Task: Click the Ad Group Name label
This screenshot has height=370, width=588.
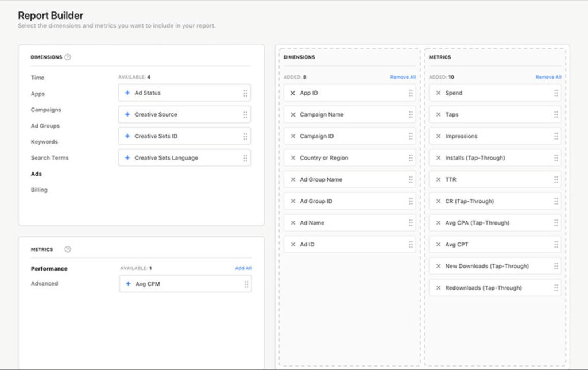Action: coord(321,179)
